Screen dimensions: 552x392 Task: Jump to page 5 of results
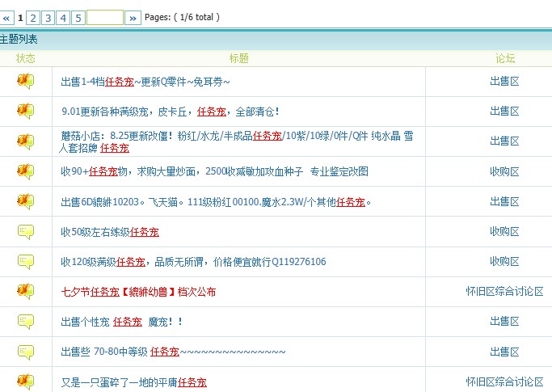(78, 17)
